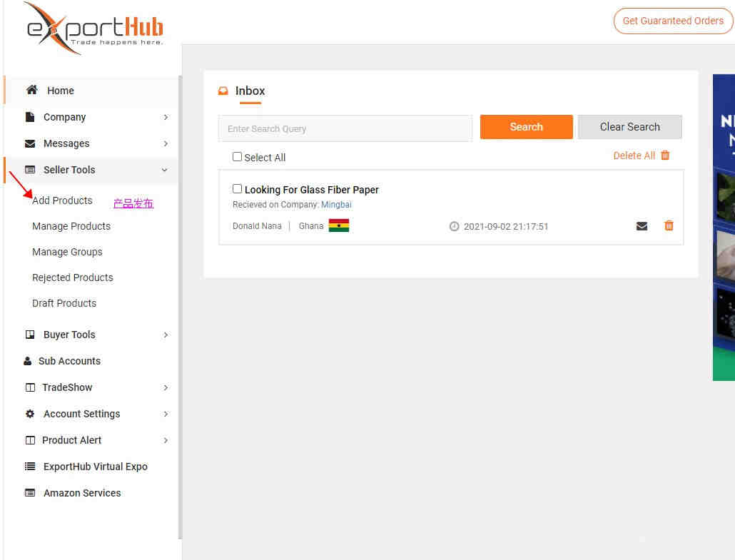The height and width of the screenshot is (560, 735).
Task: Click the orange Search button
Action: click(526, 127)
